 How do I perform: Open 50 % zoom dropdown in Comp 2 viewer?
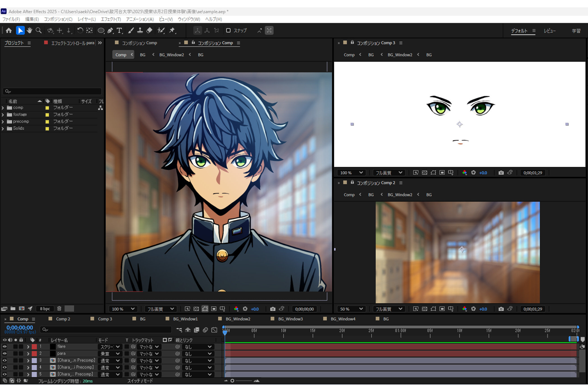(x=352, y=309)
